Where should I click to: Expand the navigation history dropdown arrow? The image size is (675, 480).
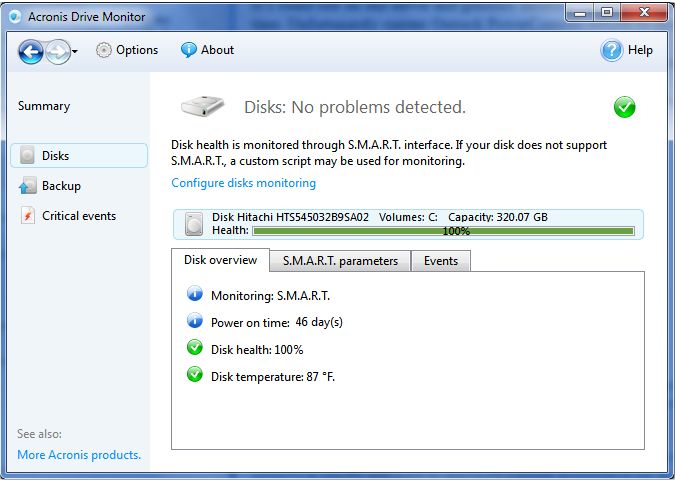click(x=75, y=52)
